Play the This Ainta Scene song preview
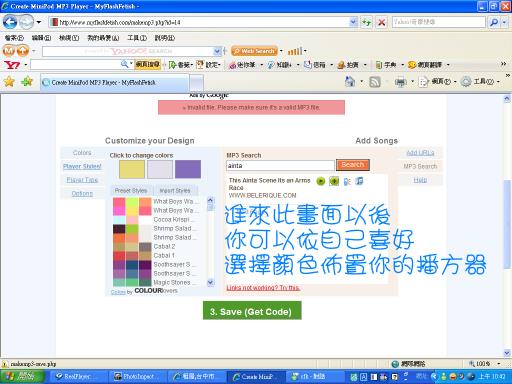The image size is (512, 384). [x=321, y=181]
